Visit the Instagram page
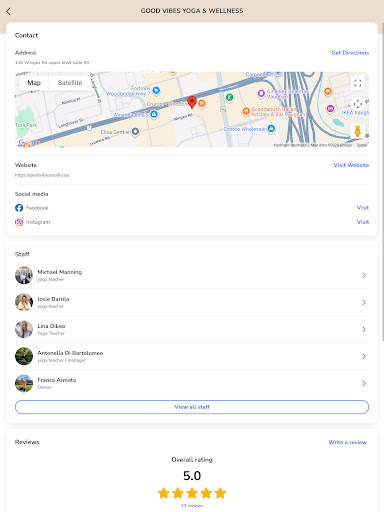The width and height of the screenshot is (384, 512). [363, 222]
